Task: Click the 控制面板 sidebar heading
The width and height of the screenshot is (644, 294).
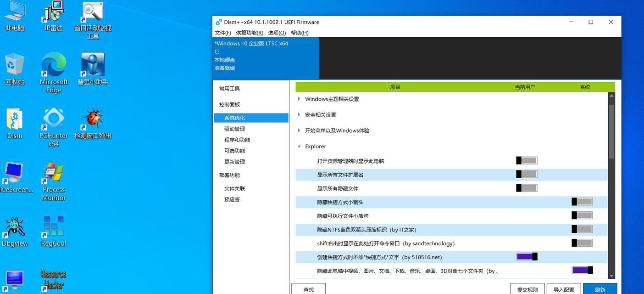Action: click(229, 105)
